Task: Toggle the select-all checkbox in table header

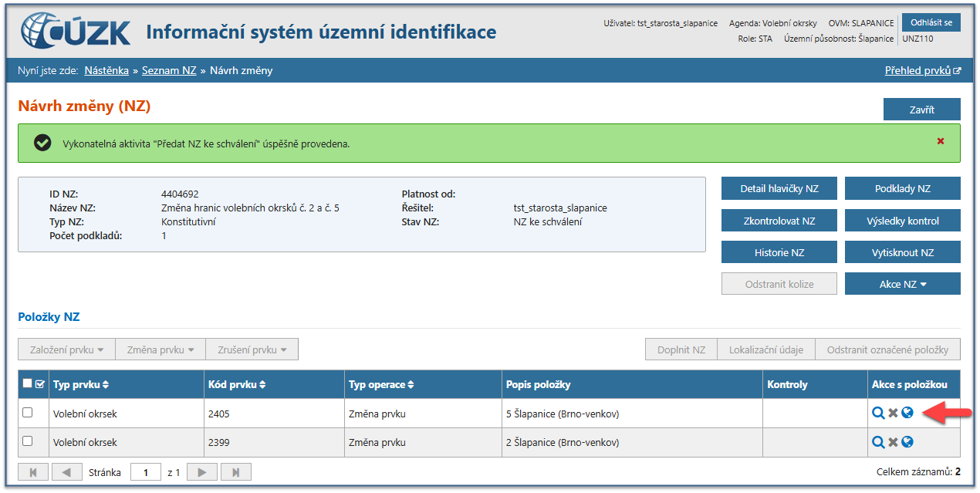Action: (x=28, y=383)
